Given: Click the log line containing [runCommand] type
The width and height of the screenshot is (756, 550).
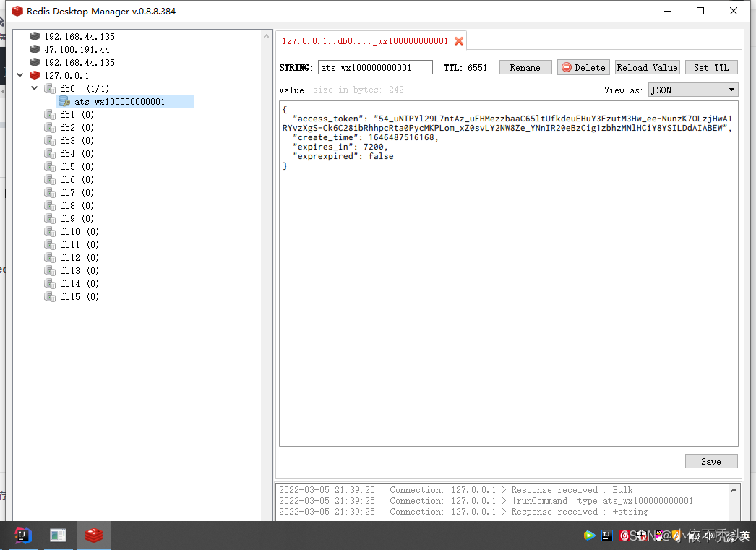Looking at the screenshot, I should 486,500.
